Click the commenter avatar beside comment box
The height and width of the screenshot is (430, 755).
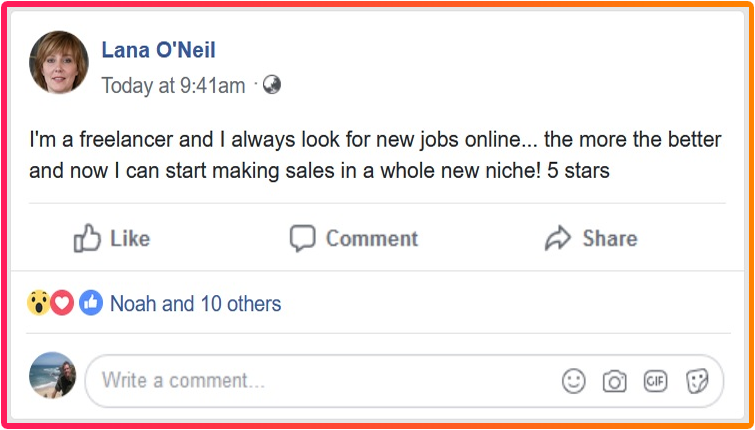tap(53, 376)
